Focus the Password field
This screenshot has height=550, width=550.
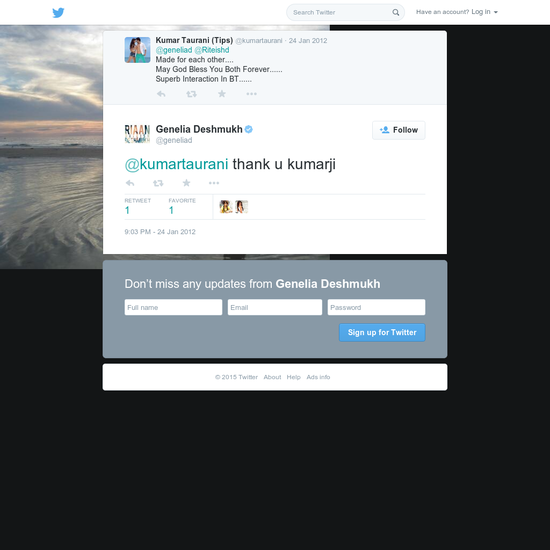point(376,307)
